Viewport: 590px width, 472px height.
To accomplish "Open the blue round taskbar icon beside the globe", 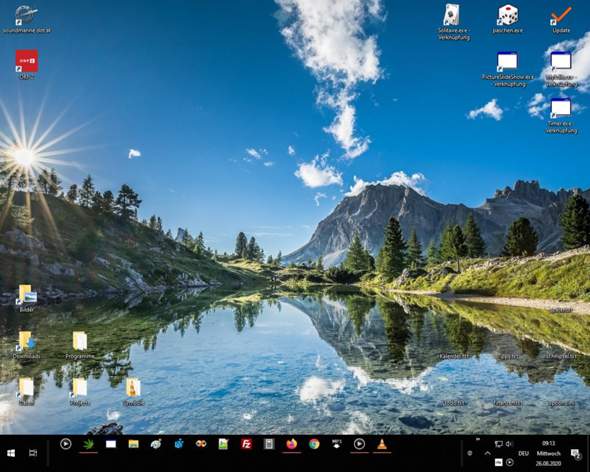I will click(x=179, y=445).
